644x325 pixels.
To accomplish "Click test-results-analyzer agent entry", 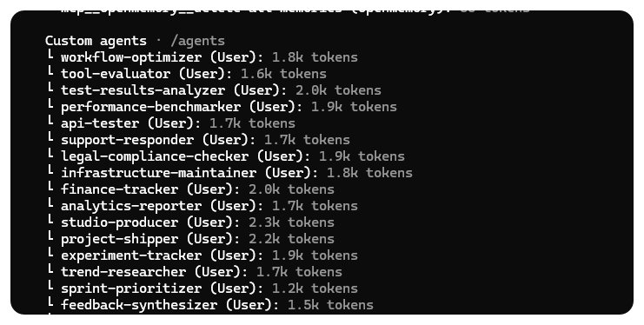I will click(214, 90).
